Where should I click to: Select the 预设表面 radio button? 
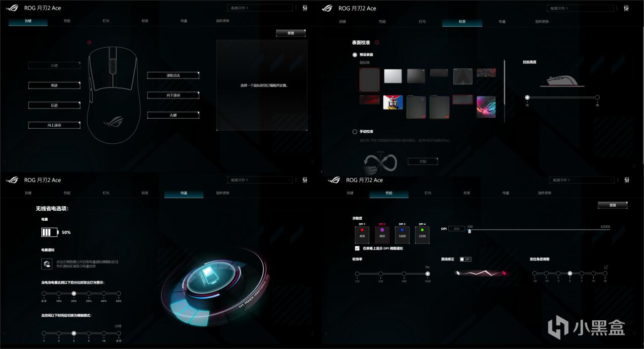pyautogui.click(x=355, y=54)
